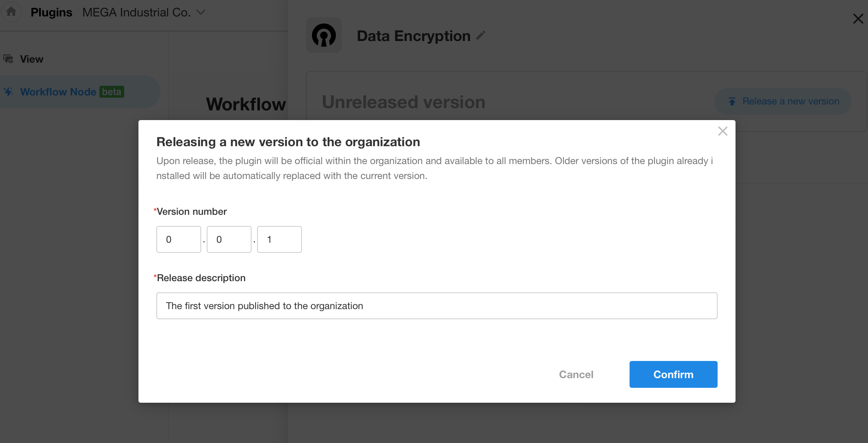Select the minor version number field

[228, 239]
